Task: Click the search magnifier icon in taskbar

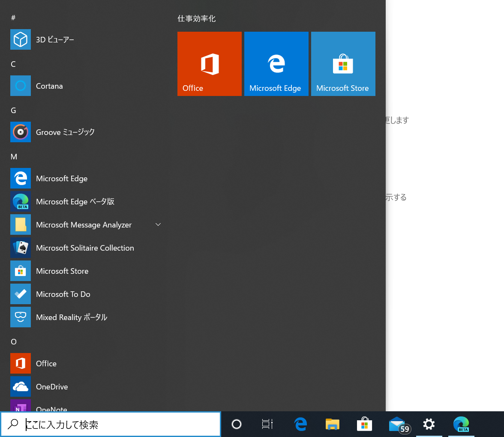Action: coord(13,424)
